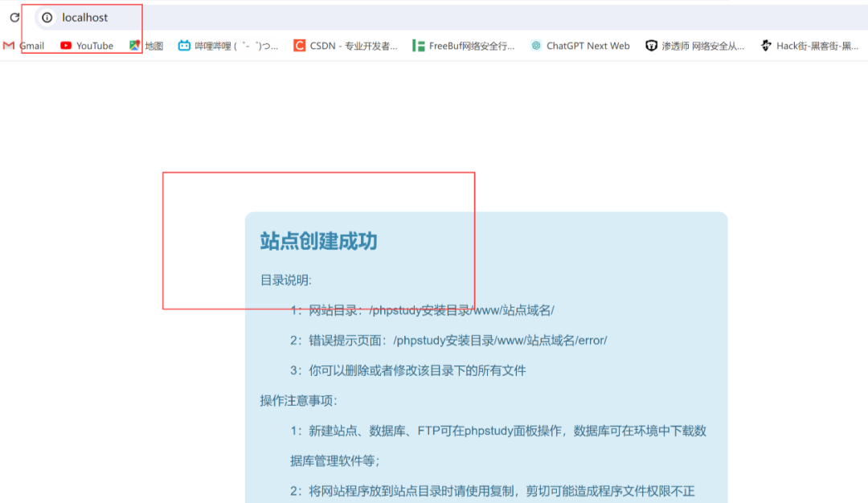This screenshot has height=503, width=868.
Task: Click the 渗透师 shield icon bookmark
Action: pos(649,45)
